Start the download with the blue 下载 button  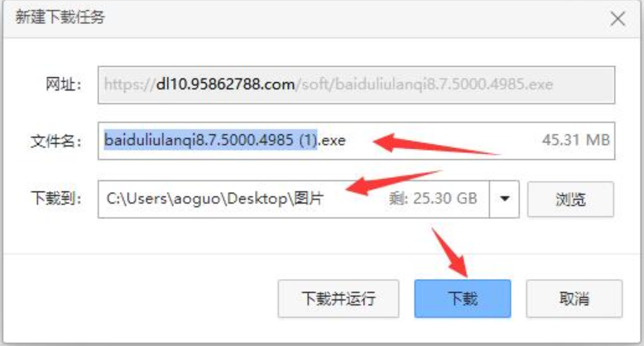[x=463, y=299]
